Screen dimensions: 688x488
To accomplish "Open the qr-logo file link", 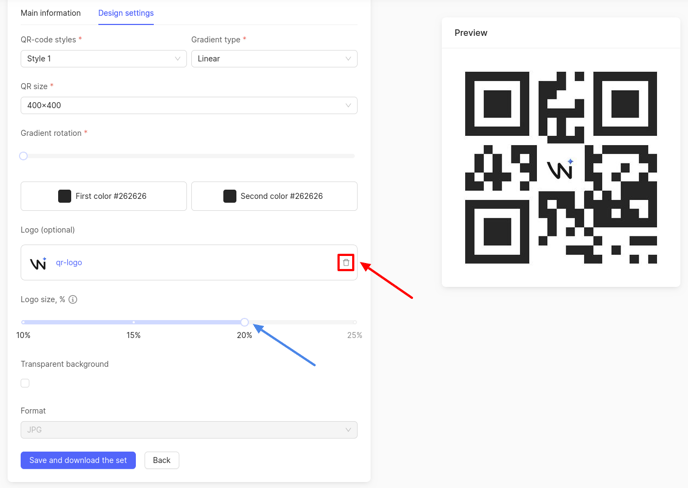I will point(69,263).
